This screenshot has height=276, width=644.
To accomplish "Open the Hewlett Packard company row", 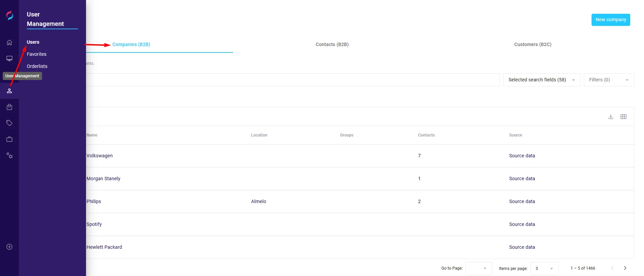I will point(360,247).
